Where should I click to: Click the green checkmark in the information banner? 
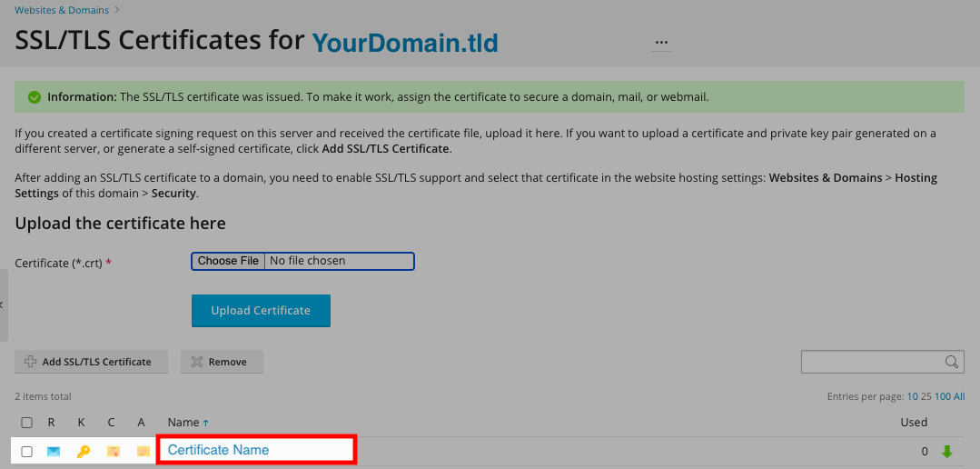pyautogui.click(x=35, y=97)
